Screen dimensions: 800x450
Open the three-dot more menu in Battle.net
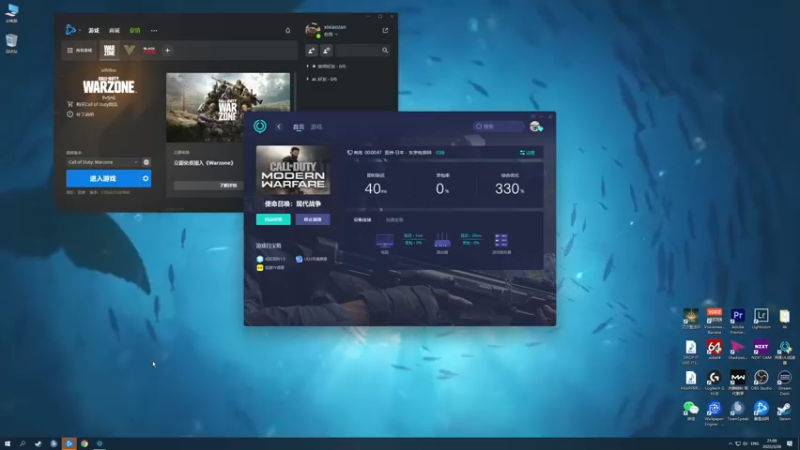pyautogui.click(x=154, y=31)
